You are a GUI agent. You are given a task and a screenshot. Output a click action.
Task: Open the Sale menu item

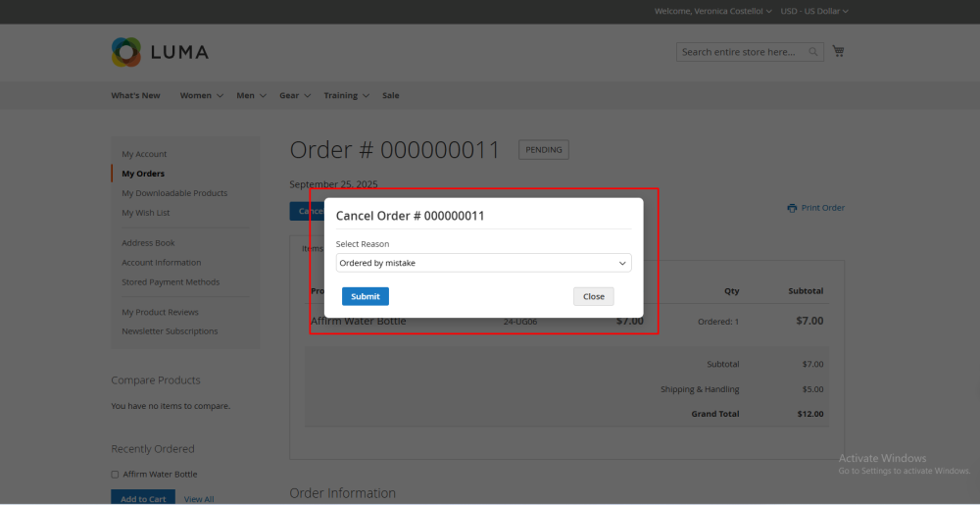[391, 96]
